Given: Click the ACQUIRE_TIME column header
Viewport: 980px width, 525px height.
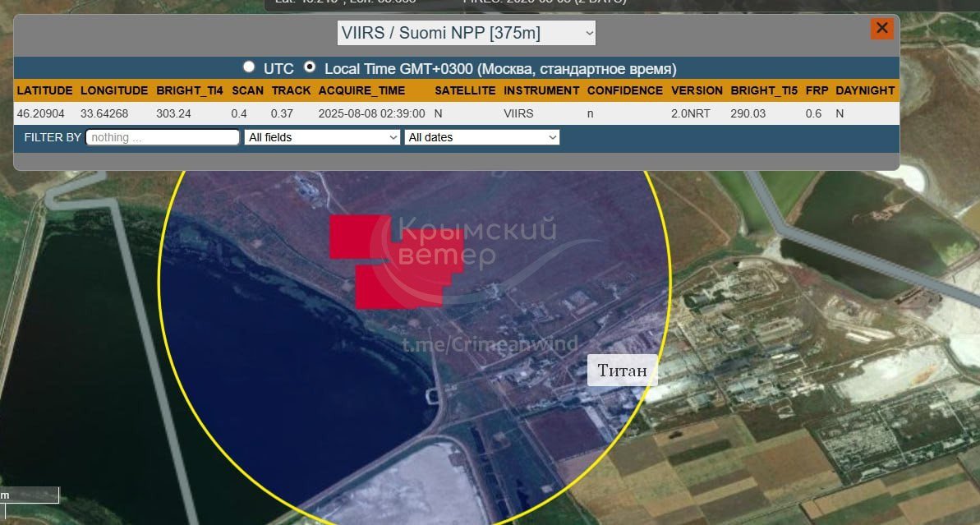Looking at the screenshot, I should pos(361,90).
